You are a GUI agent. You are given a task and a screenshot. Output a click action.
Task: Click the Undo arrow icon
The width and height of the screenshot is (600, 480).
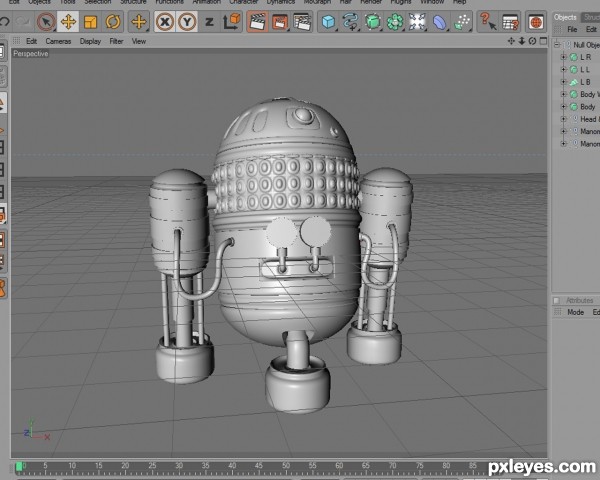5,21
